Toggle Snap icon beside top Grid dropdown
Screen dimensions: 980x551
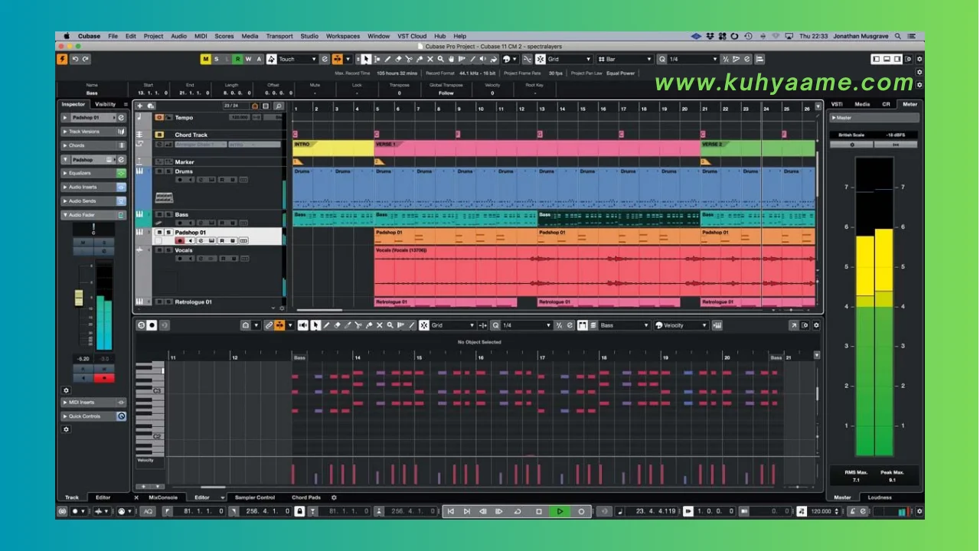pos(540,59)
